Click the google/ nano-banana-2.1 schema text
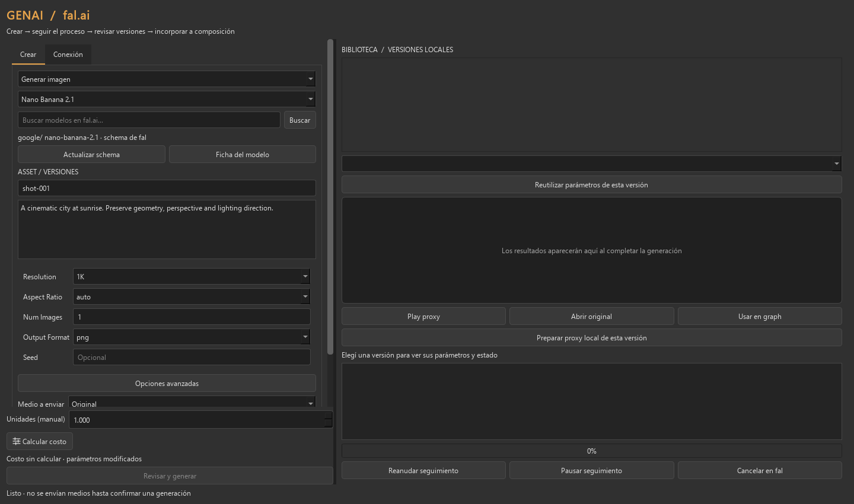854x504 pixels. (82, 137)
